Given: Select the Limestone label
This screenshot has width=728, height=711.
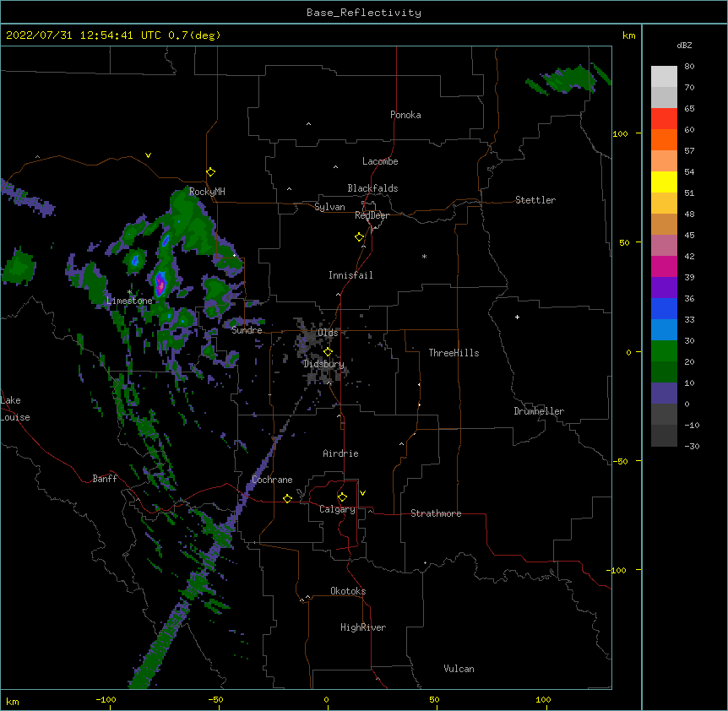Looking at the screenshot, I should coord(129,301).
